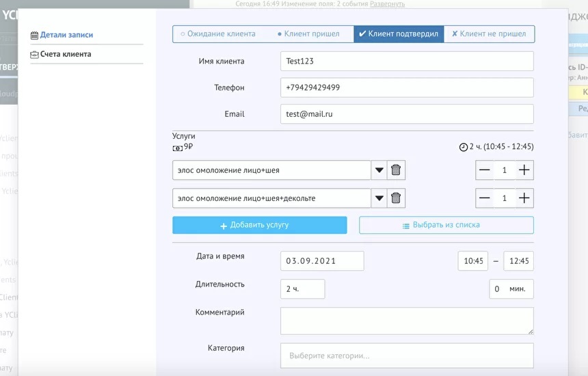Click quantity value of 'лицо+шея+декольте' row
The height and width of the screenshot is (376, 588).
coord(505,198)
